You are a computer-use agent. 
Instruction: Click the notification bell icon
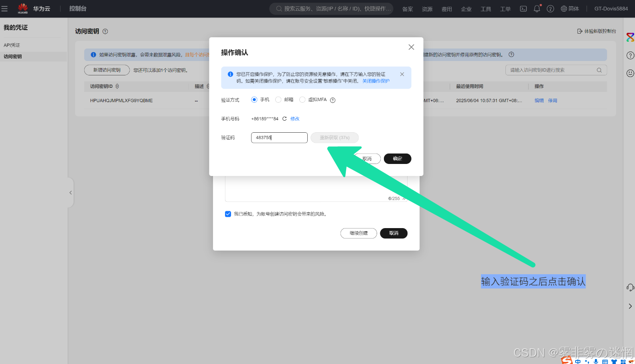click(x=537, y=8)
